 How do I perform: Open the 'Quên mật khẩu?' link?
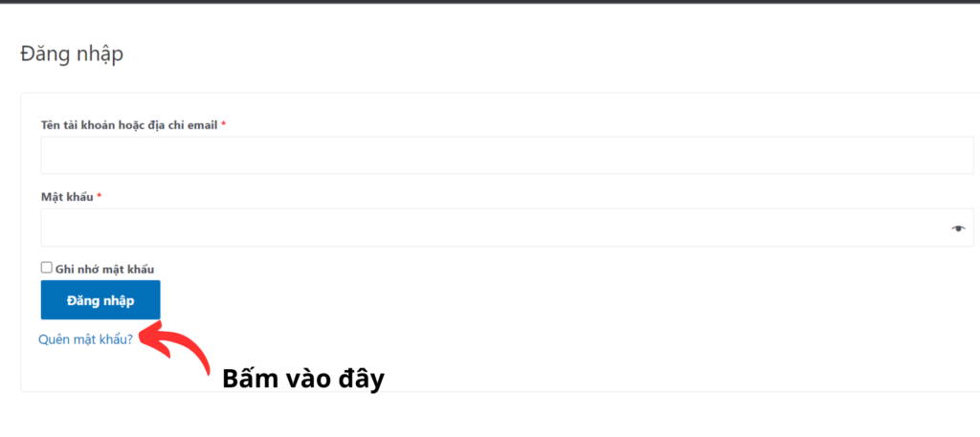(85, 339)
